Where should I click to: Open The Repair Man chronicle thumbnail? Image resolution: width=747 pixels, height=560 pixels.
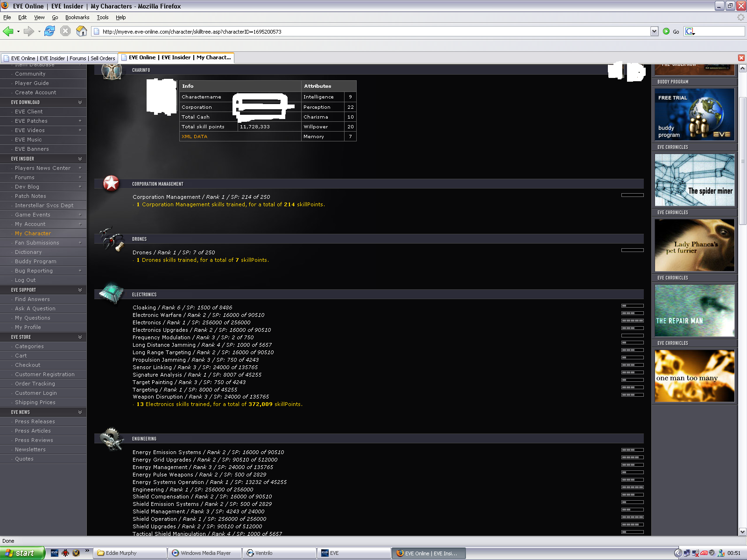[695, 311]
